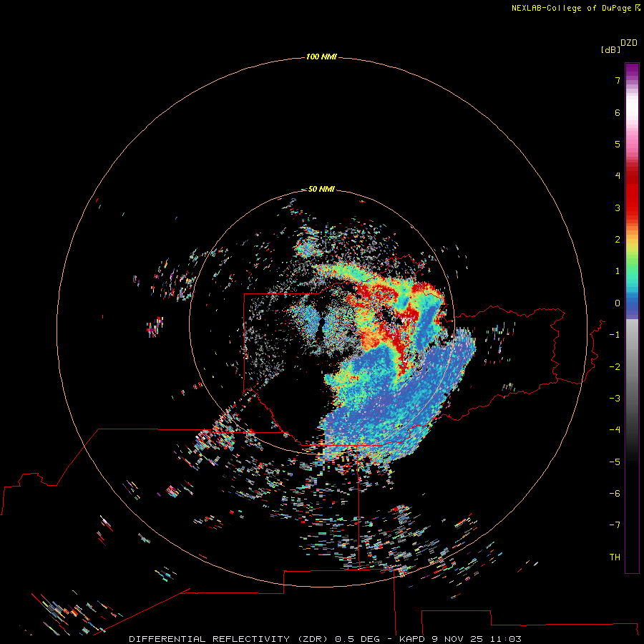Click the KAPD station identifier in caption
Viewport: 644px width, 644px height.
point(412,639)
